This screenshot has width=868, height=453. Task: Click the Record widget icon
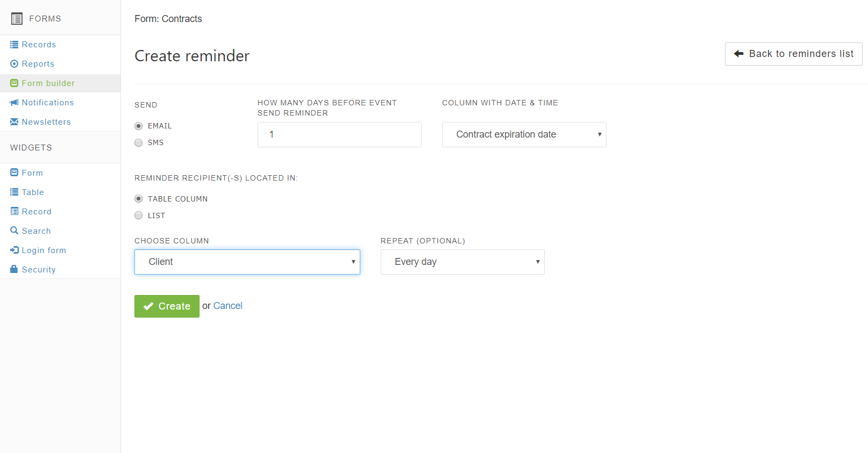14,212
